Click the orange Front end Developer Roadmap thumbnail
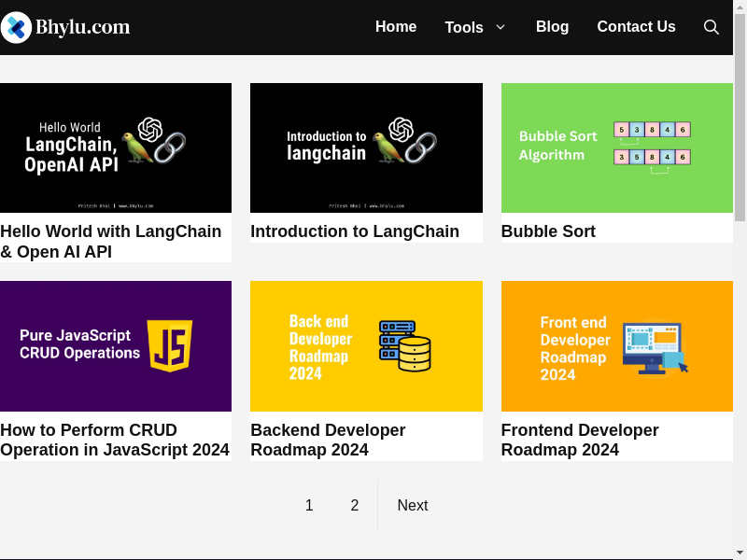Viewport: 747px width, 560px height. [x=617, y=345]
